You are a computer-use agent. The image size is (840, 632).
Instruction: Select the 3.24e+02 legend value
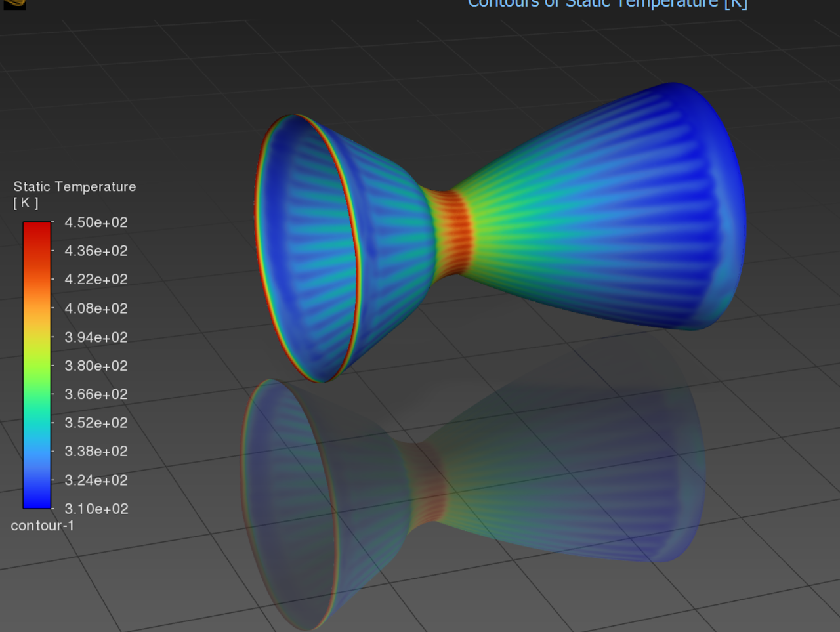coord(96,480)
